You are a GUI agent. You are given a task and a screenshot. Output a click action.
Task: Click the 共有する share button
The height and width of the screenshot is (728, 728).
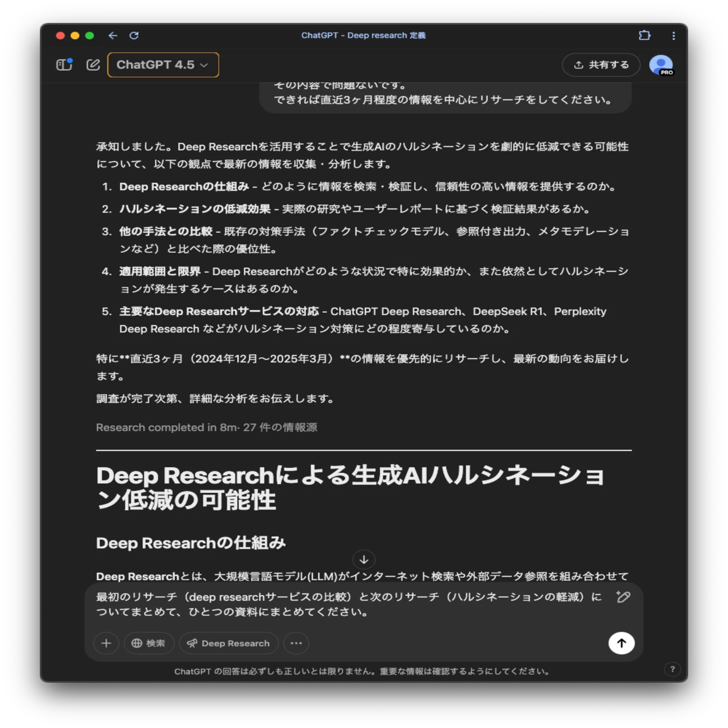(x=601, y=65)
